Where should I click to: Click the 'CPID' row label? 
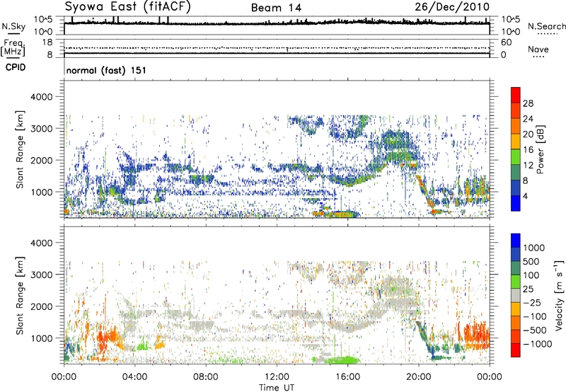point(16,67)
